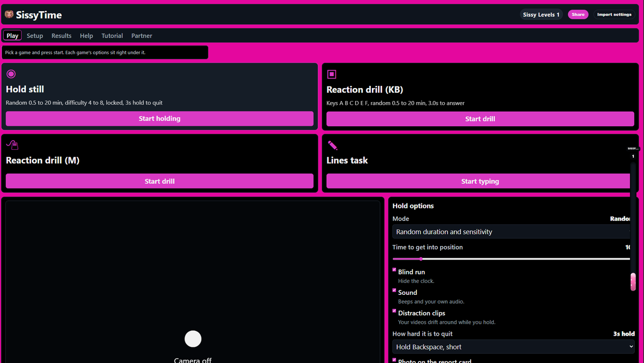This screenshot has height=363, width=644.
Task: Select the Hold still circle icon
Action: click(x=11, y=74)
